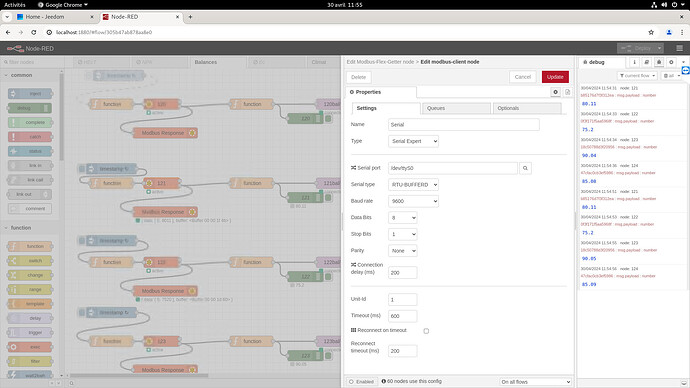690x388 pixels.
Task: Open the Node-RED hamburger main menu
Action: [679, 48]
